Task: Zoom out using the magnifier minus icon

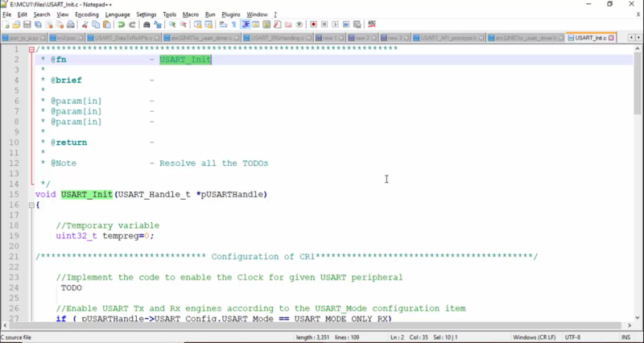Action: 184,25
